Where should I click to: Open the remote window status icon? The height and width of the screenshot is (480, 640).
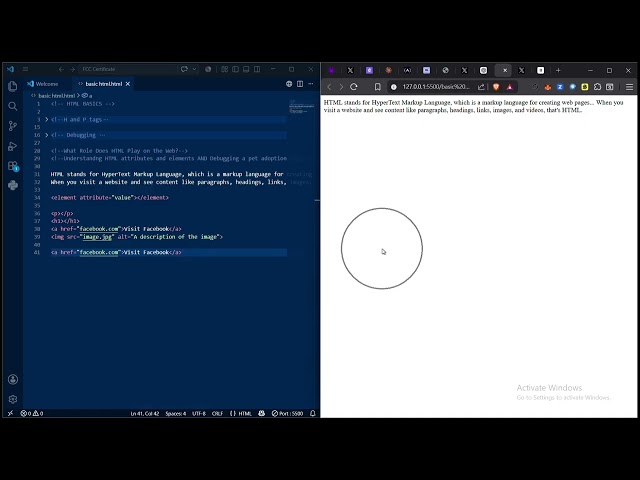click(x=11, y=413)
